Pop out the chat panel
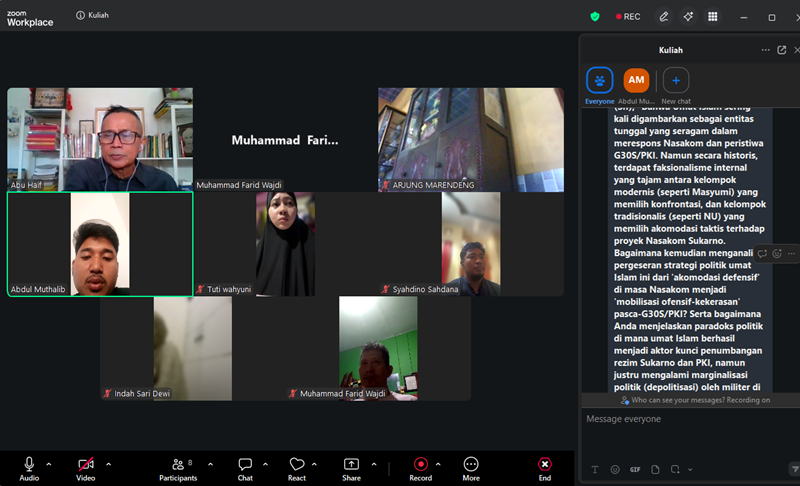Image resolution: width=800 pixels, height=486 pixels. [x=782, y=50]
